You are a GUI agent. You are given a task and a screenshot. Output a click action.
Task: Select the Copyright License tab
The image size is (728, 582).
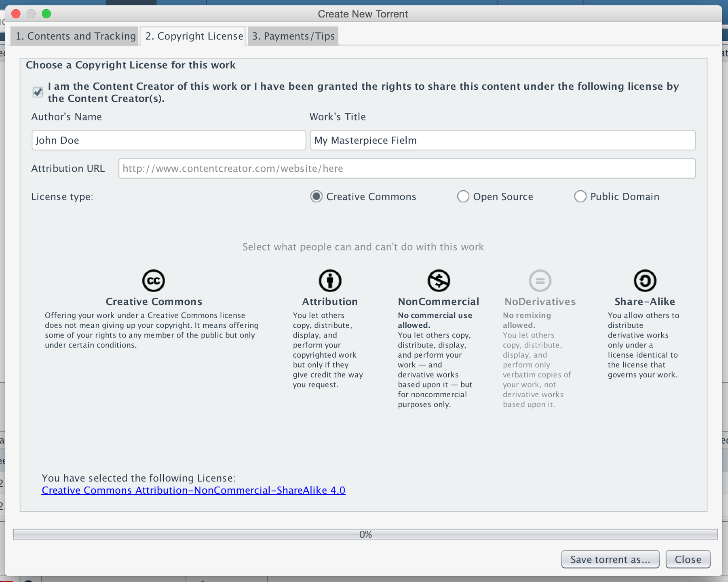[x=194, y=36]
